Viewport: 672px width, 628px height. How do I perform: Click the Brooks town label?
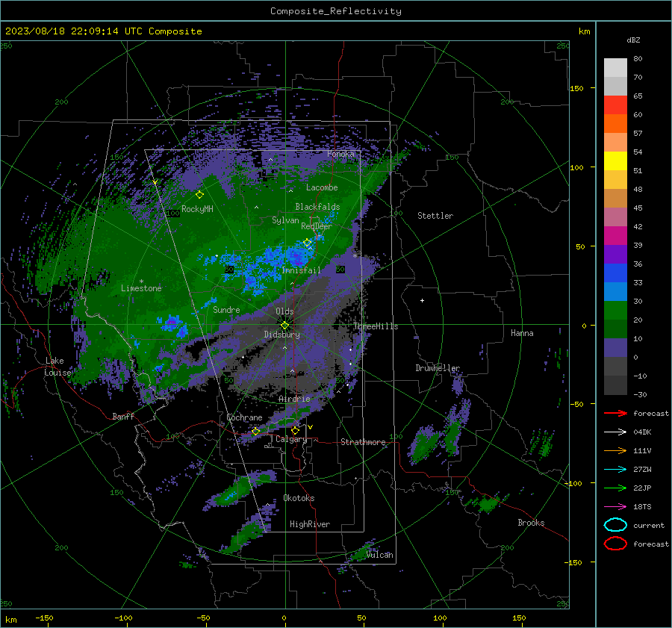pyautogui.click(x=531, y=523)
